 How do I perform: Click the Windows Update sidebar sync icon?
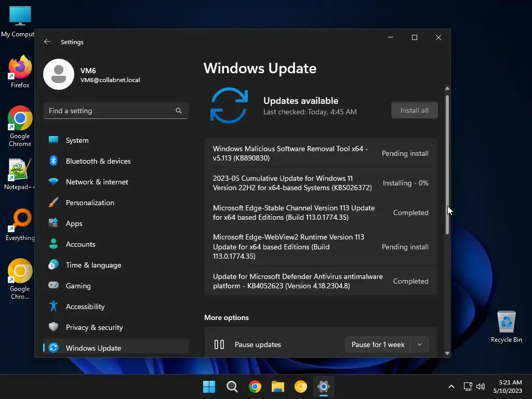click(x=54, y=348)
